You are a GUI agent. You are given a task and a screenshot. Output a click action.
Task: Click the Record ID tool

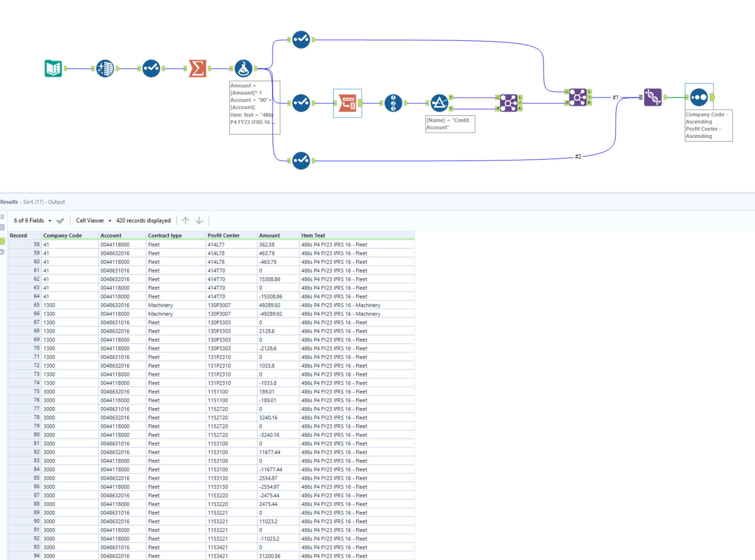pos(393,103)
